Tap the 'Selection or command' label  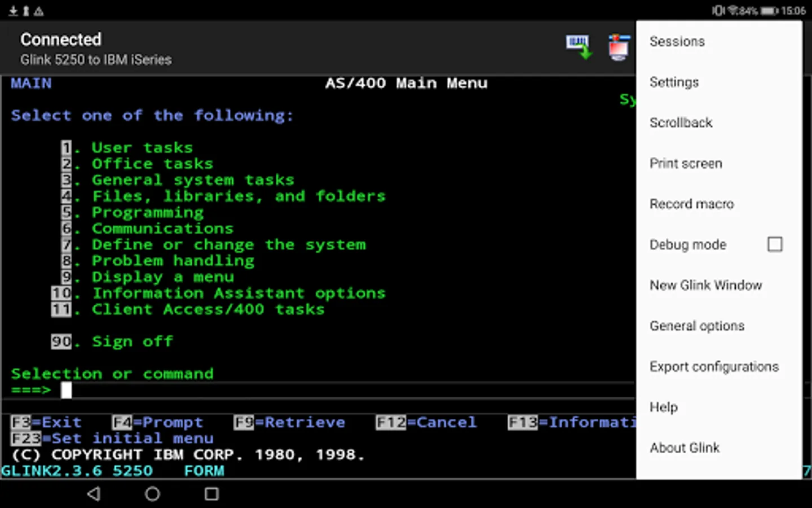click(x=112, y=374)
